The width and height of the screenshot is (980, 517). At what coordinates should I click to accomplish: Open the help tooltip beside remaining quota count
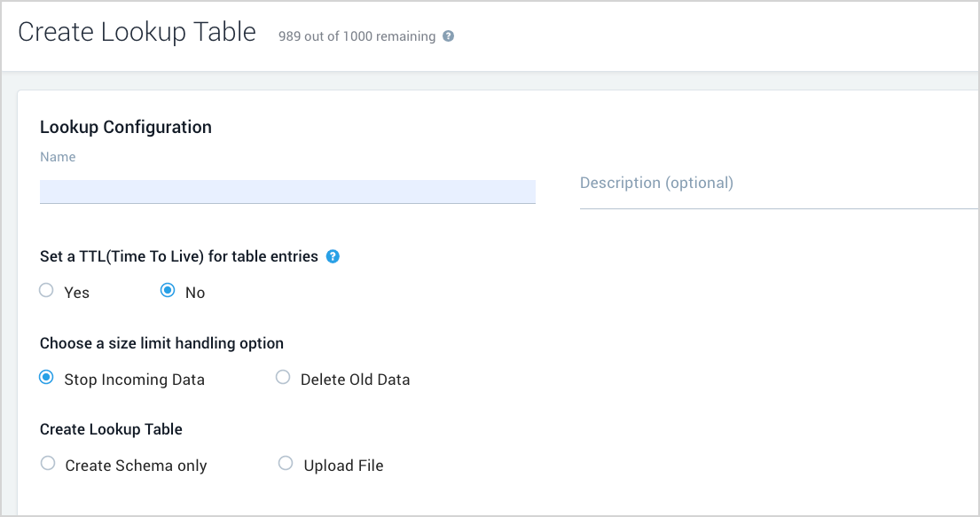pyautogui.click(x=448, y=36)
